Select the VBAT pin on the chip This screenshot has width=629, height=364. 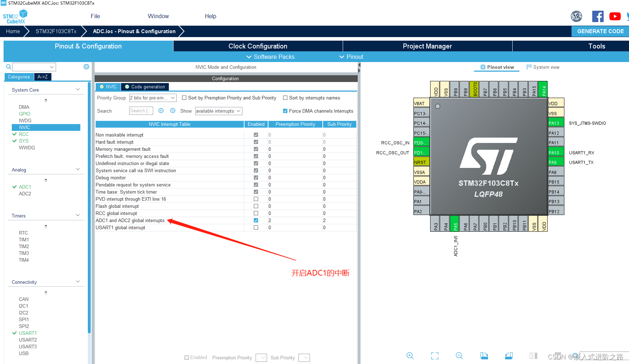coord(422,103)
